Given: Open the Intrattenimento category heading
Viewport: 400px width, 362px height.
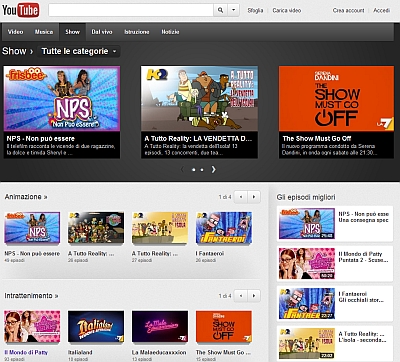Looking at the screenshot, I should [31, 296].
